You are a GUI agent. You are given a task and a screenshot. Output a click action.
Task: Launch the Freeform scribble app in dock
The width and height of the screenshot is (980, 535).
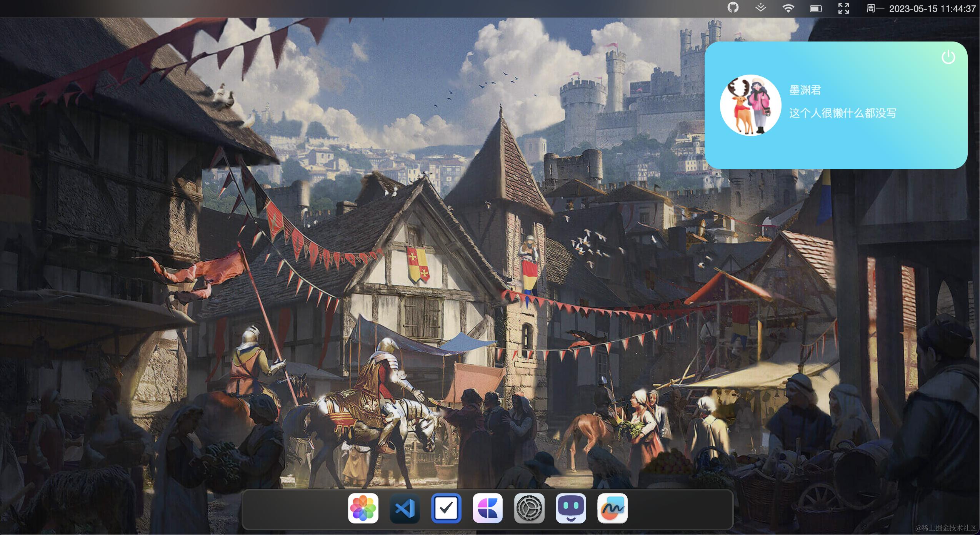click(612, 508)
